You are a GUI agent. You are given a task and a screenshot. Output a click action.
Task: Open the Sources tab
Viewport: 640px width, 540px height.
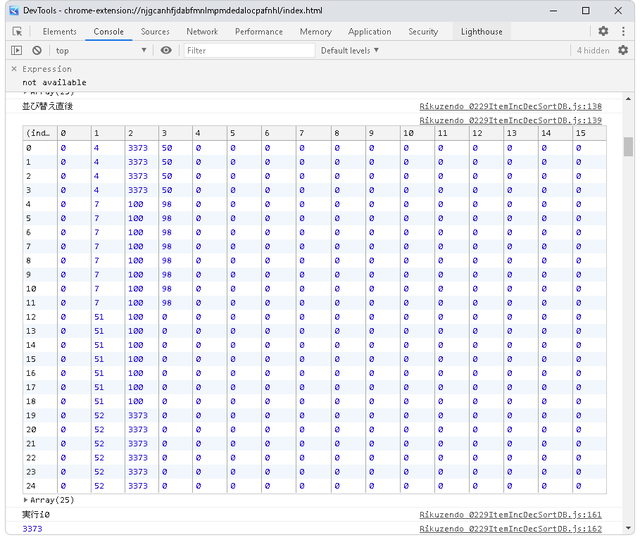tap(155, 31)
